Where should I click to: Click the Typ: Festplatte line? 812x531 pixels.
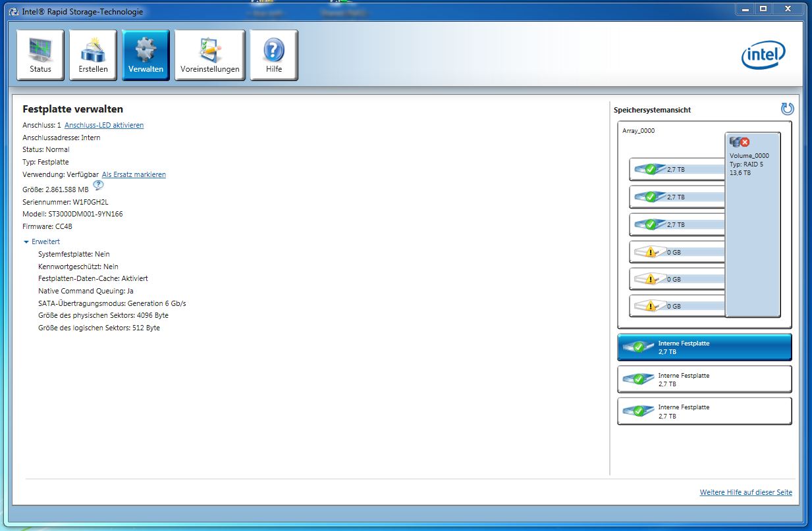pyautogui.click(x=45, y=162)
